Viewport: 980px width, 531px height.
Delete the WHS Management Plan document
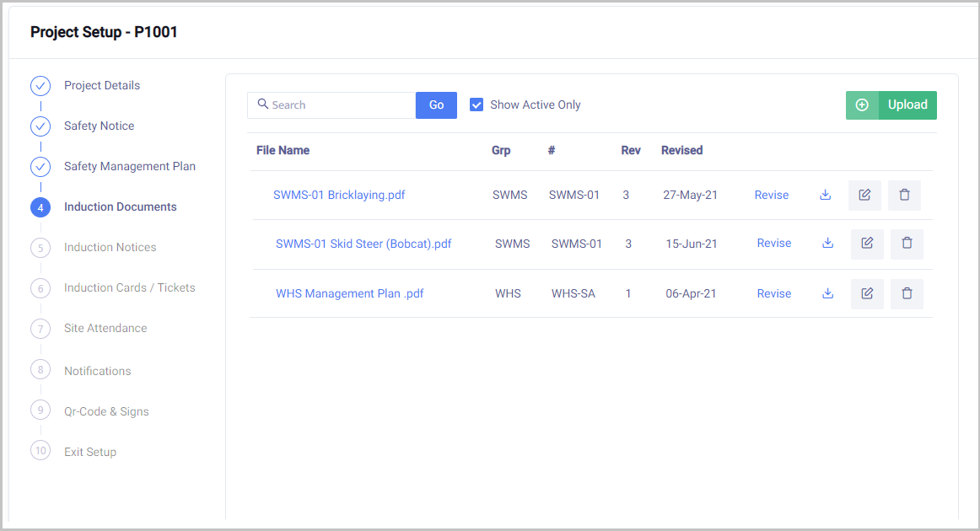tap(907, 294)
